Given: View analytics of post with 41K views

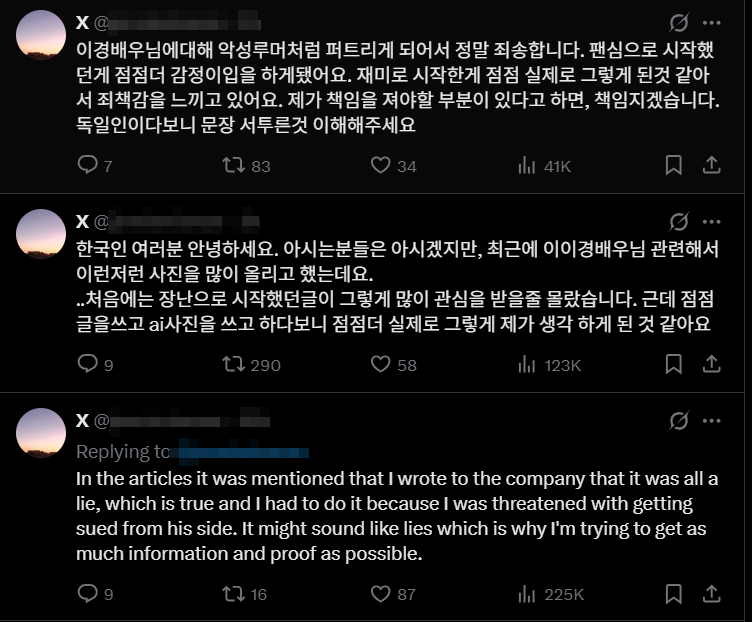Looking at the screenshot, I should click(527, 165).
